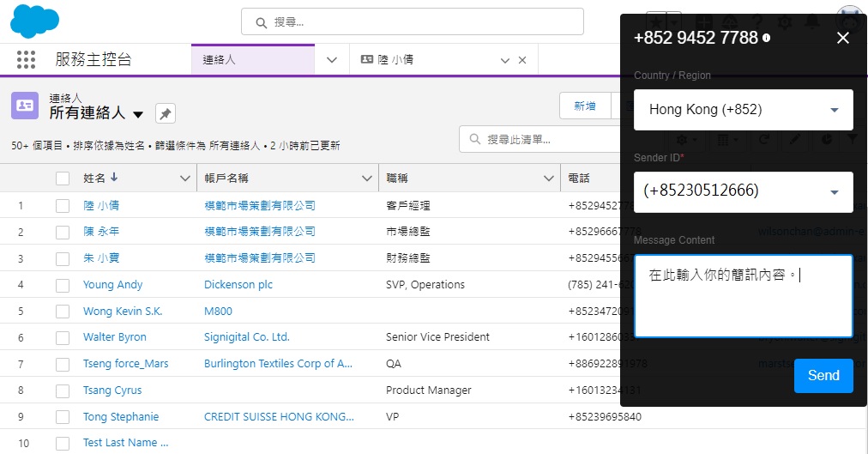Click the Salesforce cloud logo

point(34,21)
